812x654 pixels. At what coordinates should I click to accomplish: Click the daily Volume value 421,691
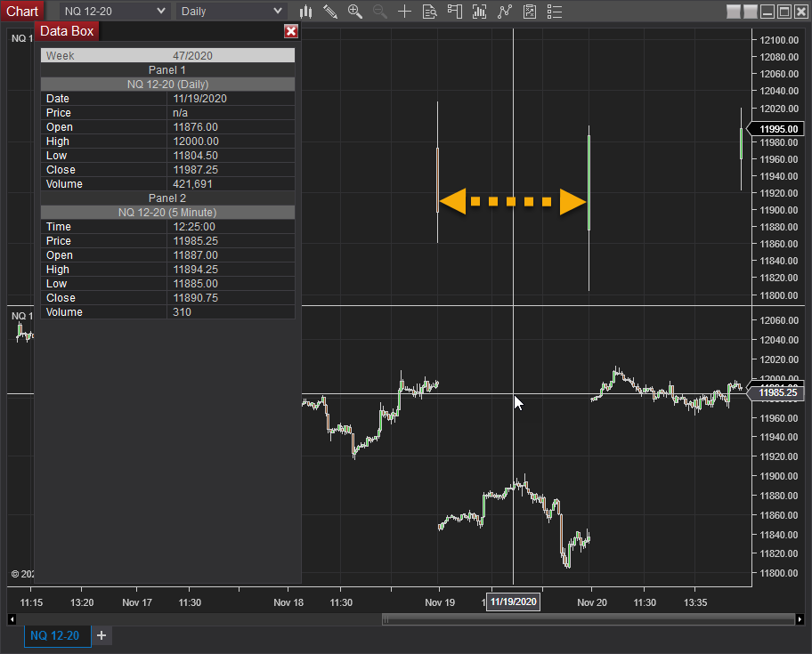pos(192,183)
